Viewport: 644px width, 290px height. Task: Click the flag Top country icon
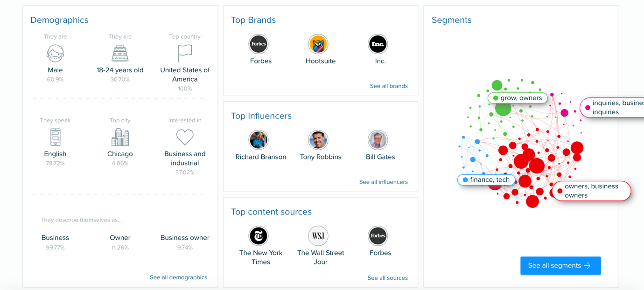(185, 54)
